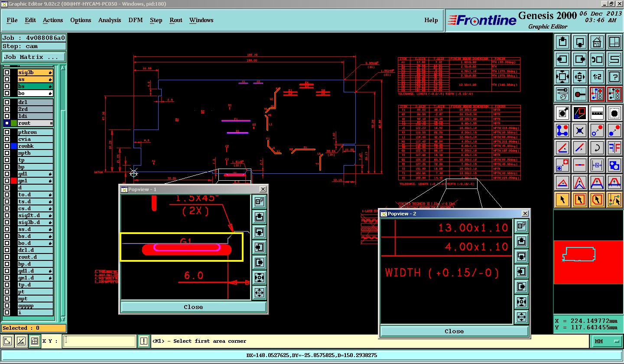This screenshot has height=364, width=624.
Task: Click the mirror F flip icon
Action: tap(614, 147)
